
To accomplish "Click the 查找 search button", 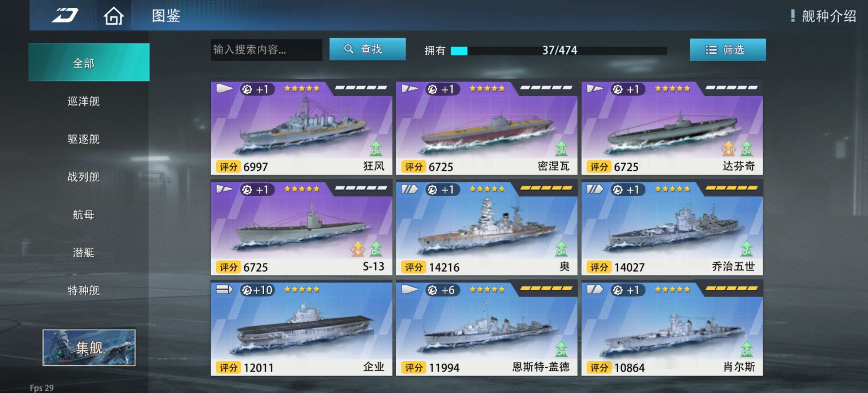I will click(x=367, y=49).
